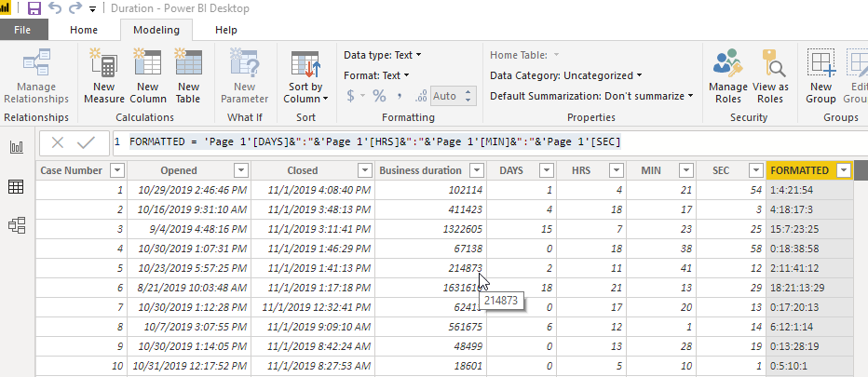Open Sort by Column dropdown
868x377 pixels.
click(x=305, y=76)
